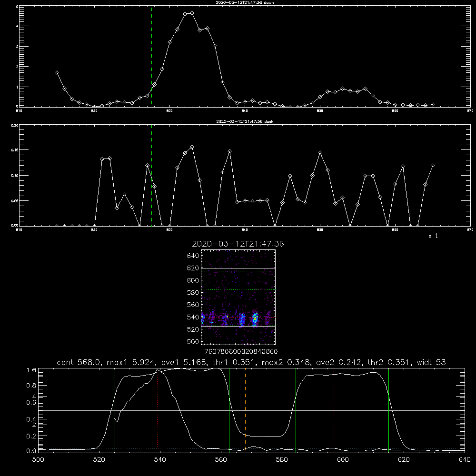Click the bottom plot x-axis label 640
This screenshot has width=476, height=476.
click(x=465, y=460)
